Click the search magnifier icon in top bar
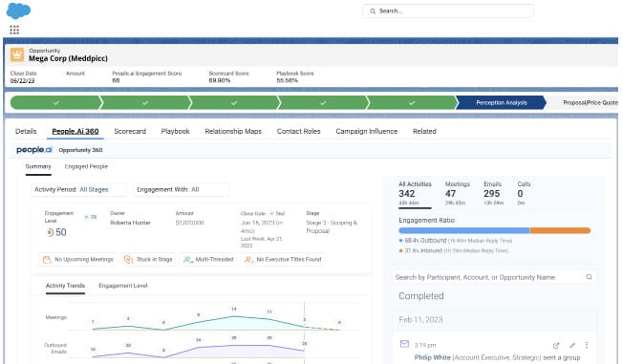623x364 pixels. point(373,11)
